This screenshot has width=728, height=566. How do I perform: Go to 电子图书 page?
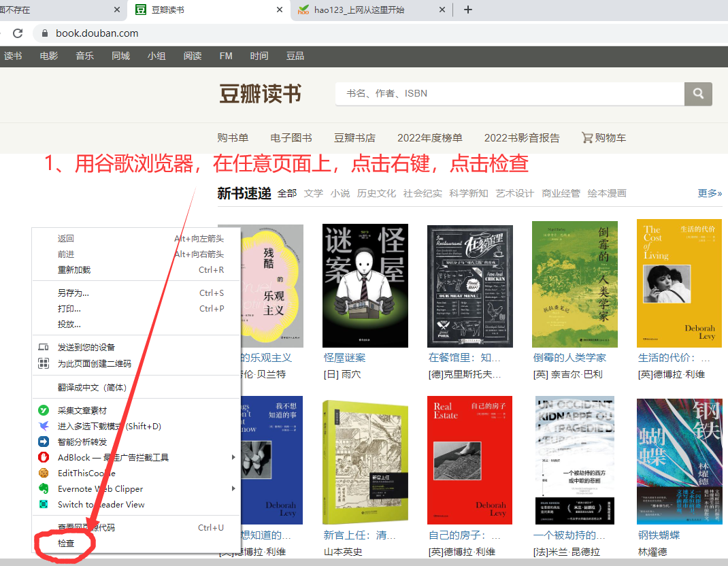point(291,138)
